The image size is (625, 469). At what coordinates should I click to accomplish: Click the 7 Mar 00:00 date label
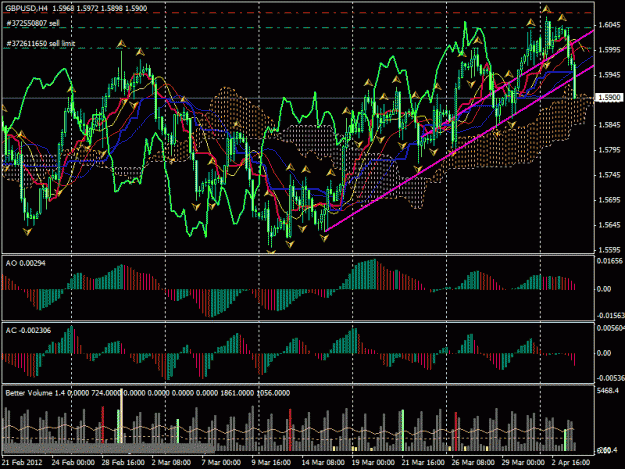tap(221, 462)
